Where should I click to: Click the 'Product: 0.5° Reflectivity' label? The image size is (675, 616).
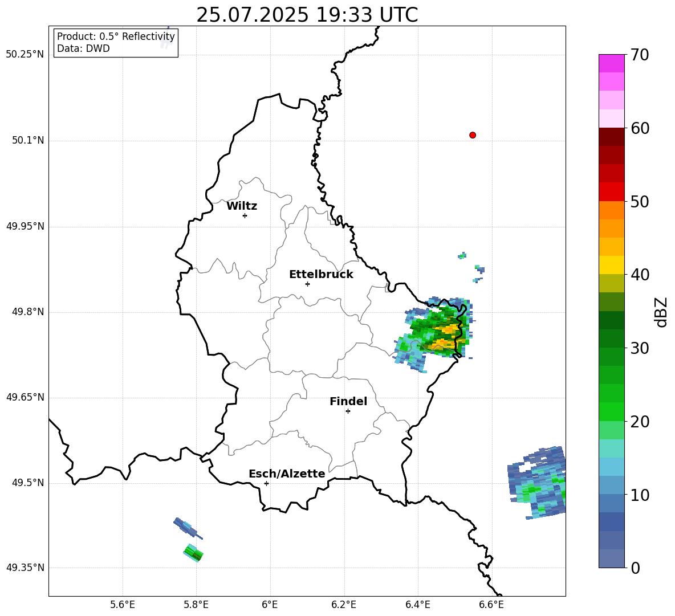(x=116, y=36)
